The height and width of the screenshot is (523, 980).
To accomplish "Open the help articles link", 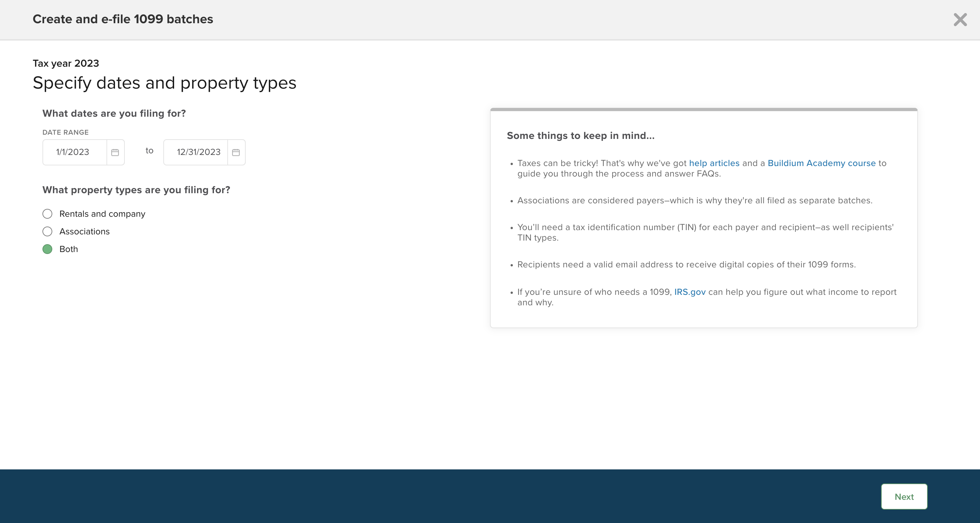I will [x=714, y=163].
